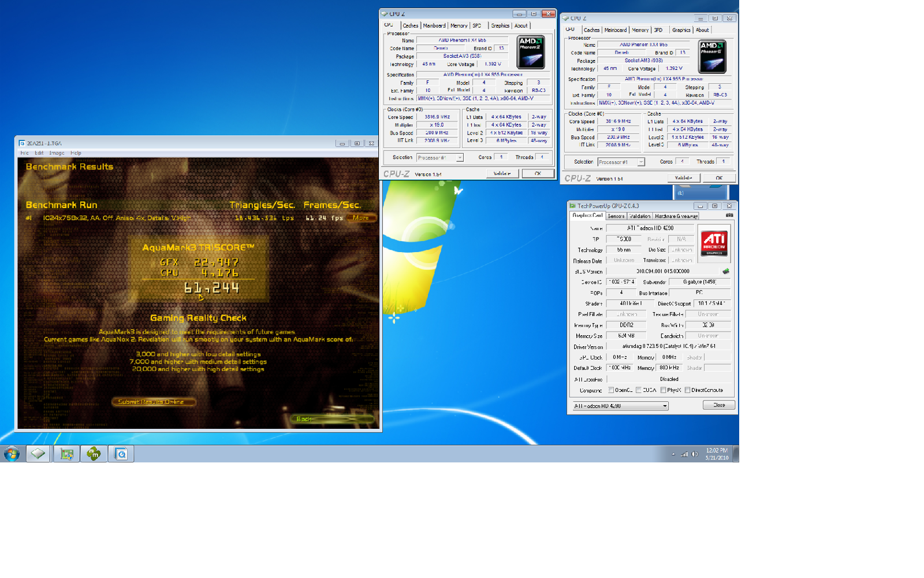Open Processor #1 selection dropdown in inactive CPU-Z
Screen dimensions: 924x578
pyautogui.click(x=621, y=162)
